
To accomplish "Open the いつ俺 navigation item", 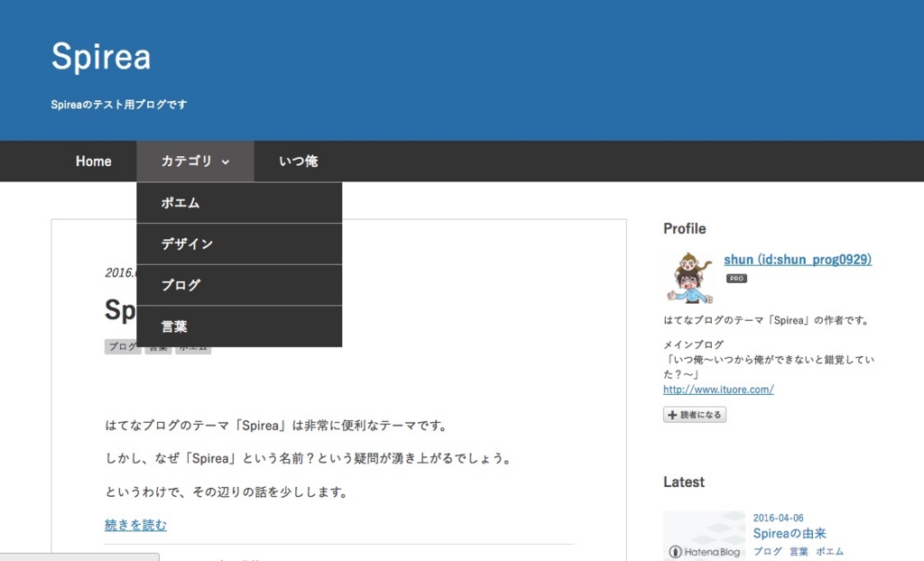I will (298, 161).
